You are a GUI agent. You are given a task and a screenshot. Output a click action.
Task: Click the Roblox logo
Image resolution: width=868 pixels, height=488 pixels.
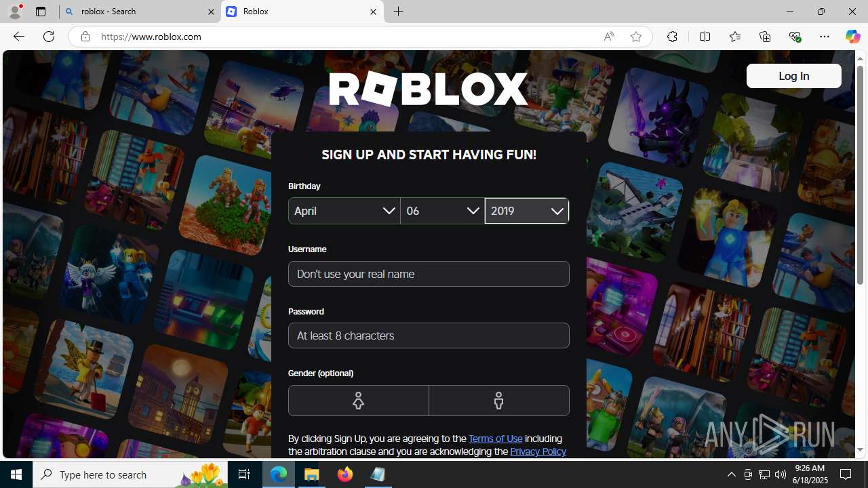tap(429, 89)
